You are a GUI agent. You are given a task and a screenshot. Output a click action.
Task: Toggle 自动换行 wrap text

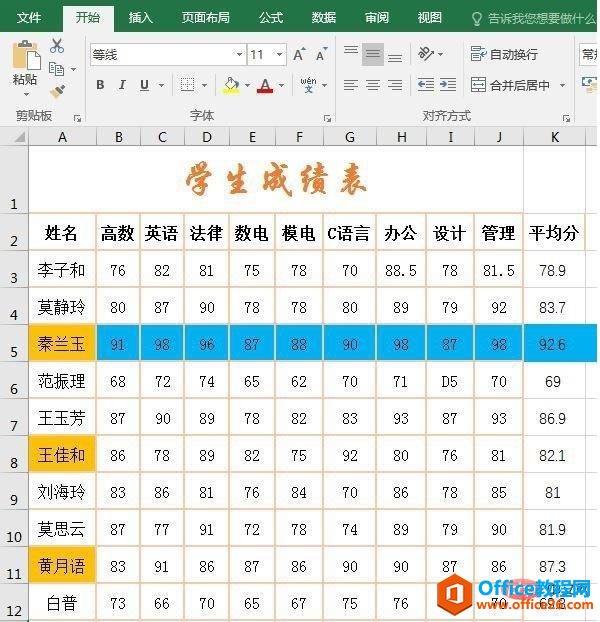pyautogui.click(x=504, y=54)
